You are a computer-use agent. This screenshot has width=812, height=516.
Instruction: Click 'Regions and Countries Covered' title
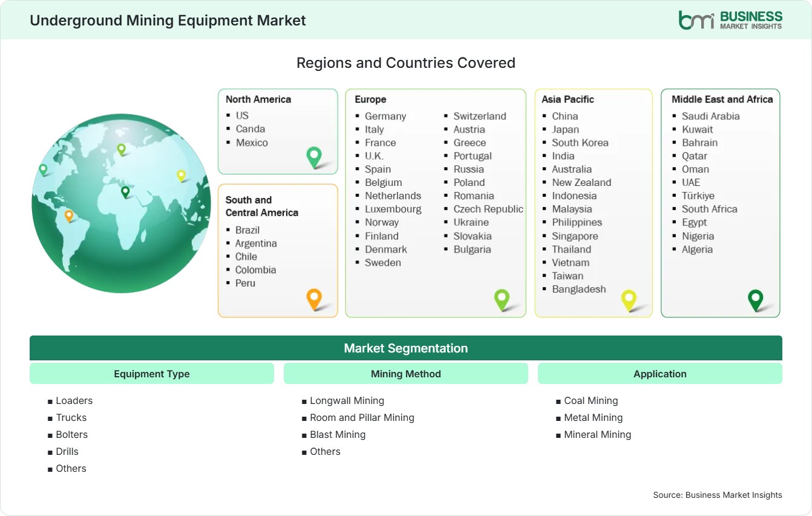[x=406, y=63]
